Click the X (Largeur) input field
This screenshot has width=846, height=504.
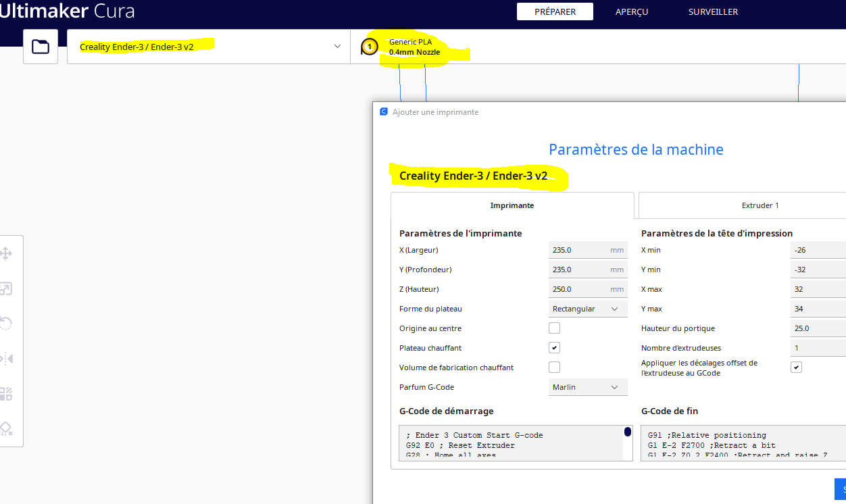588,250
